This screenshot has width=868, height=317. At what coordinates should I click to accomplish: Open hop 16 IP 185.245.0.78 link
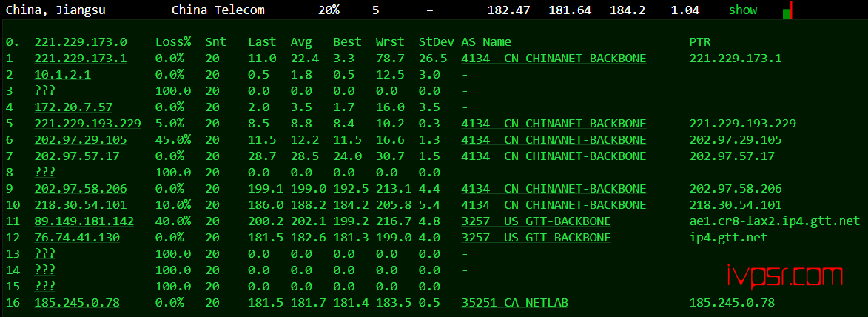(77, 303)
